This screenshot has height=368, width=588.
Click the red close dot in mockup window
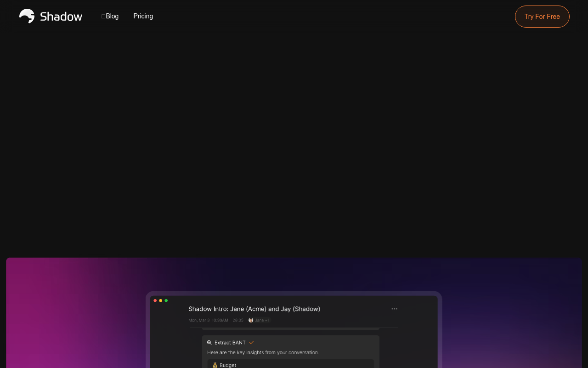[155, 300]
